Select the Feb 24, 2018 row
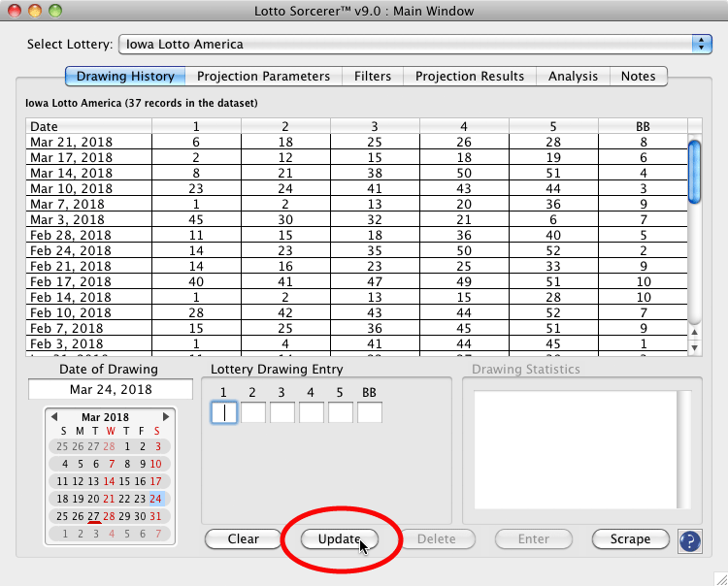This screenshot has width=728, height=586. tap(356, 250)
